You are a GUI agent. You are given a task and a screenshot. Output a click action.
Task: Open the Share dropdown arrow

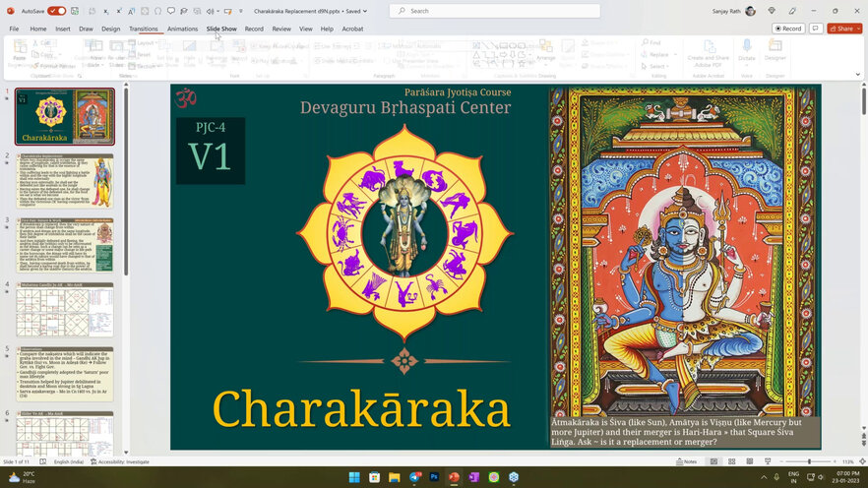(857, 29)
